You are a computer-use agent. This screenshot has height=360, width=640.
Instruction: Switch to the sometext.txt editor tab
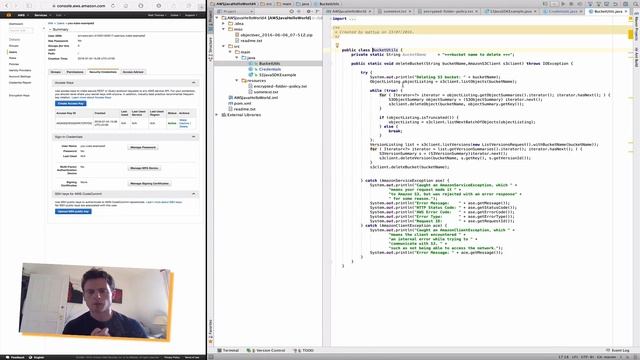coord(394,11)
